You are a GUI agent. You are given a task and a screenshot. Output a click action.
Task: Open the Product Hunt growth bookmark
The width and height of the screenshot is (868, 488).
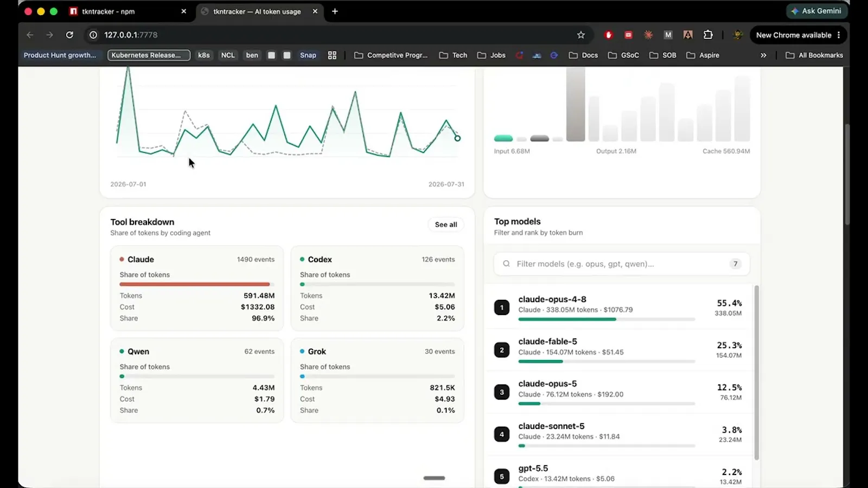click(60, 55)
